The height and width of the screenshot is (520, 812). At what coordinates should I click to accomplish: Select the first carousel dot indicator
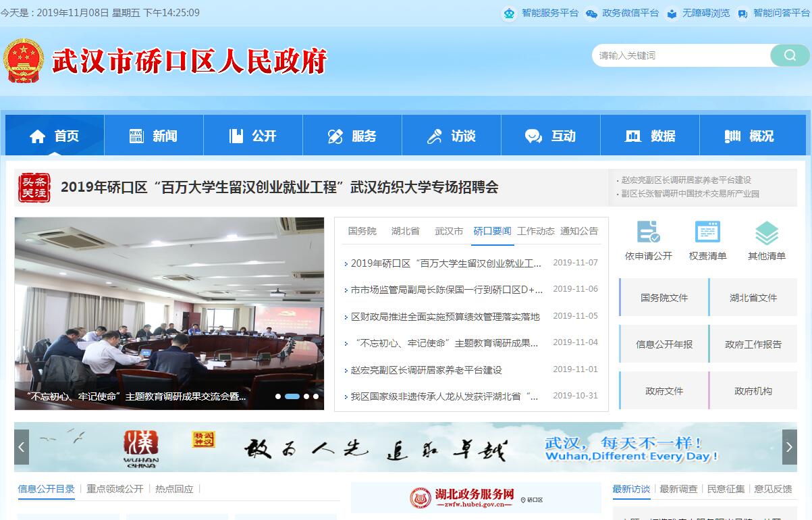[x=278, y=396]
